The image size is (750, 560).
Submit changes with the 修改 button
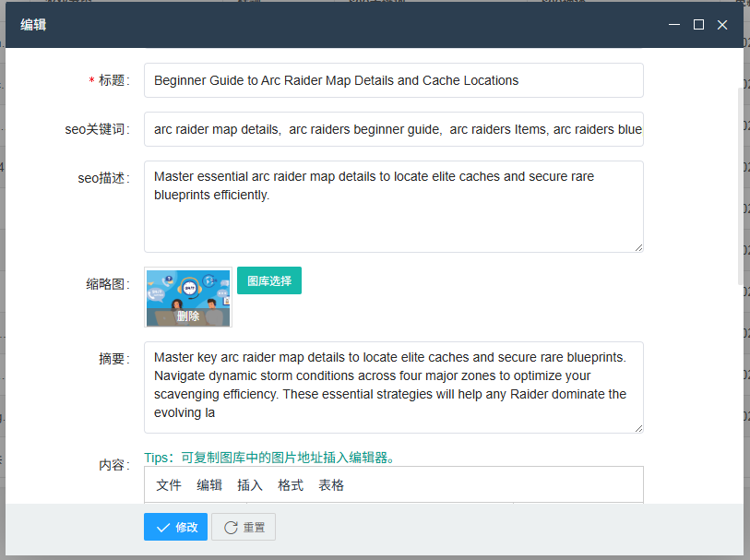click(175, 527)
